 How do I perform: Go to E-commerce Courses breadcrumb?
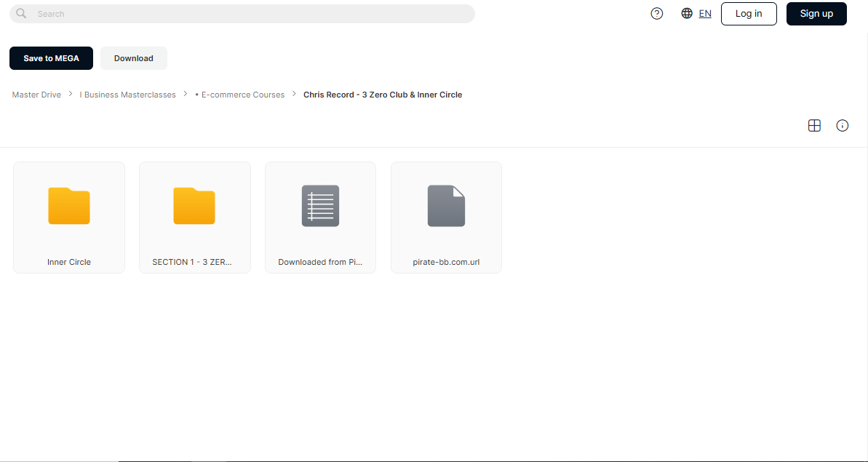(x=239, y=95)
